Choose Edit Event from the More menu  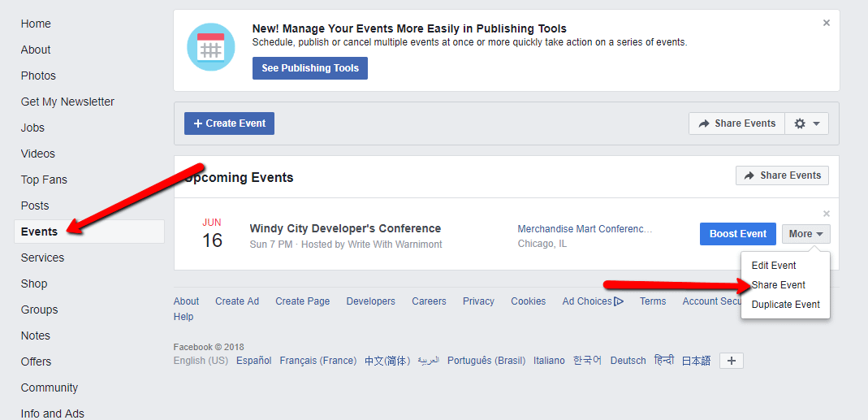774,266
